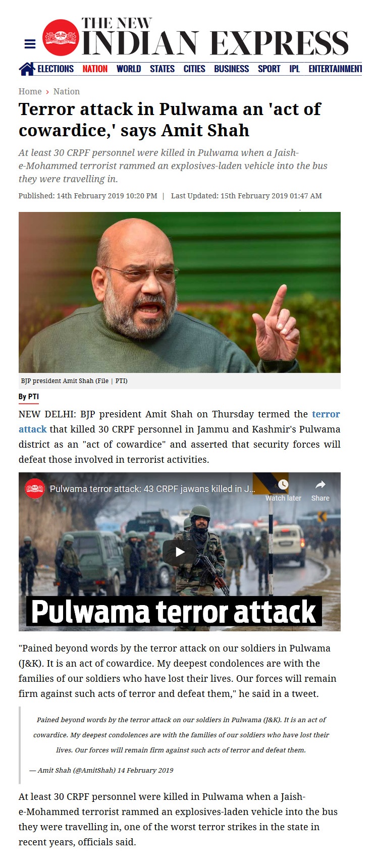
Task: Click the Home breadcrumb link
Action: (30, 91)
